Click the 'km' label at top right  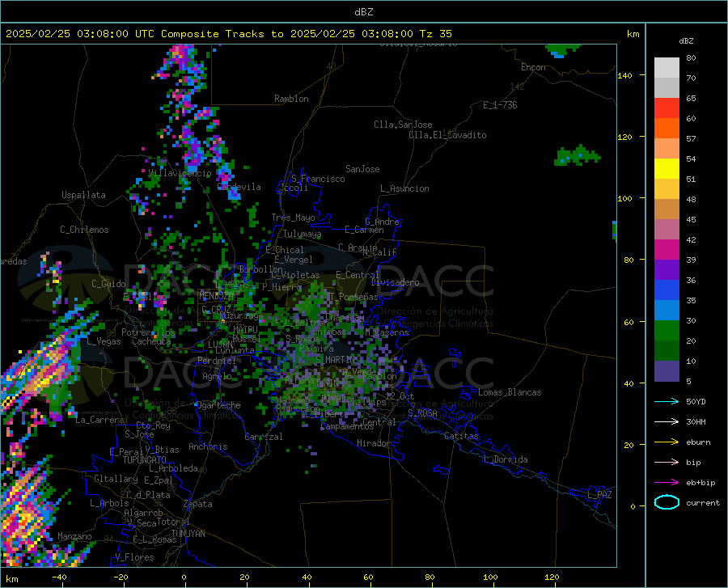pyautogui.click(x=633, y=34)
